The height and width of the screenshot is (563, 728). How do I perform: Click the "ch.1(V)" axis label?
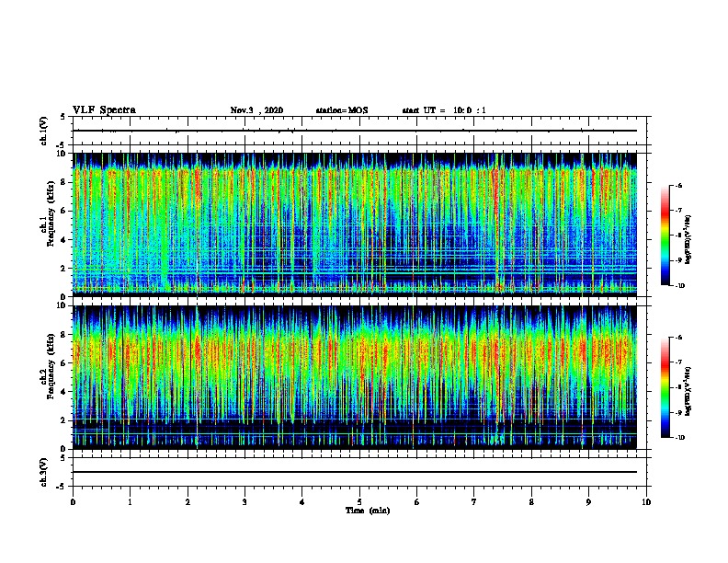[44, 131]
